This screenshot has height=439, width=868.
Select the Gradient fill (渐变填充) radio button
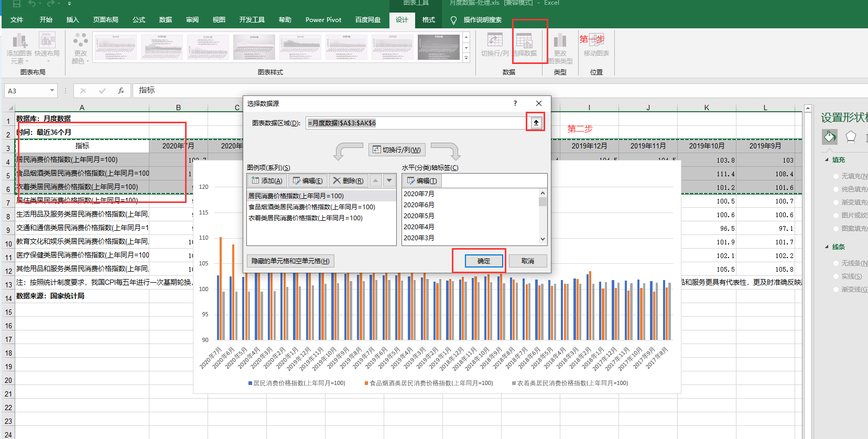click(x=837, y=202)
